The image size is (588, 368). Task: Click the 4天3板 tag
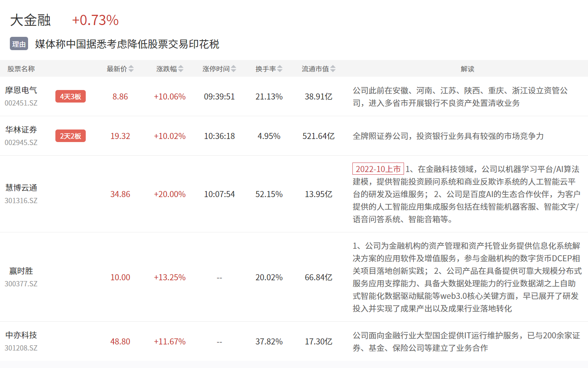(71, 96)
